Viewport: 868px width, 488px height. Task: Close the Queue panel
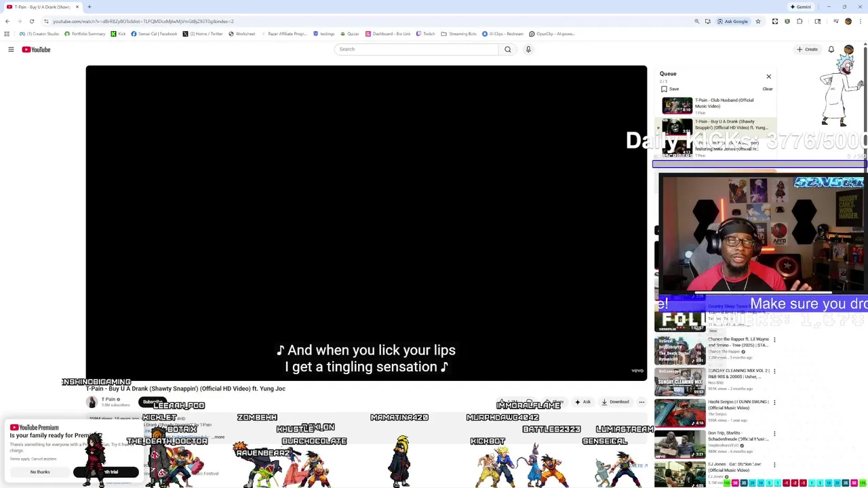coord(768,77)
